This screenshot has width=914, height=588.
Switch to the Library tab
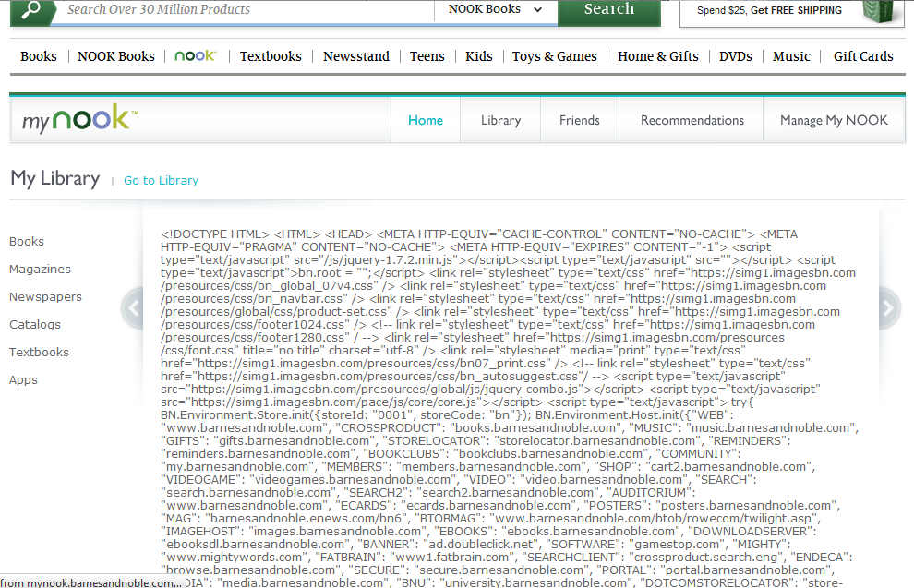[x=500, y=120]
